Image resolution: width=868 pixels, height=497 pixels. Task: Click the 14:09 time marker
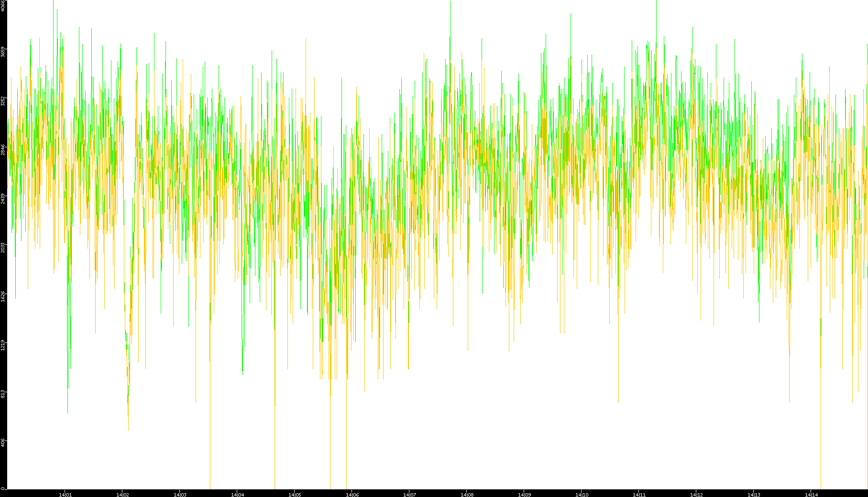pos(525,495)
